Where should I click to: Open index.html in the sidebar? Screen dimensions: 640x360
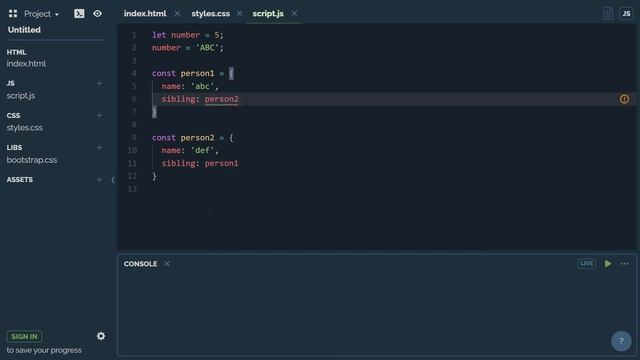[26, 64]
